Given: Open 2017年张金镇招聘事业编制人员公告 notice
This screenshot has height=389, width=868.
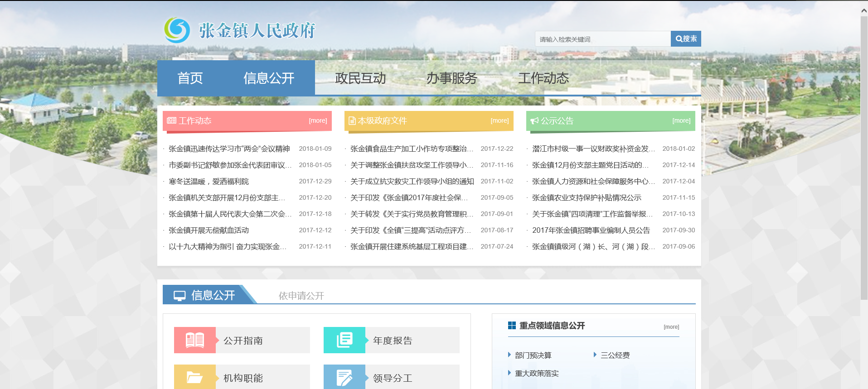Looking at the screenshot, I should pos(591,231).
